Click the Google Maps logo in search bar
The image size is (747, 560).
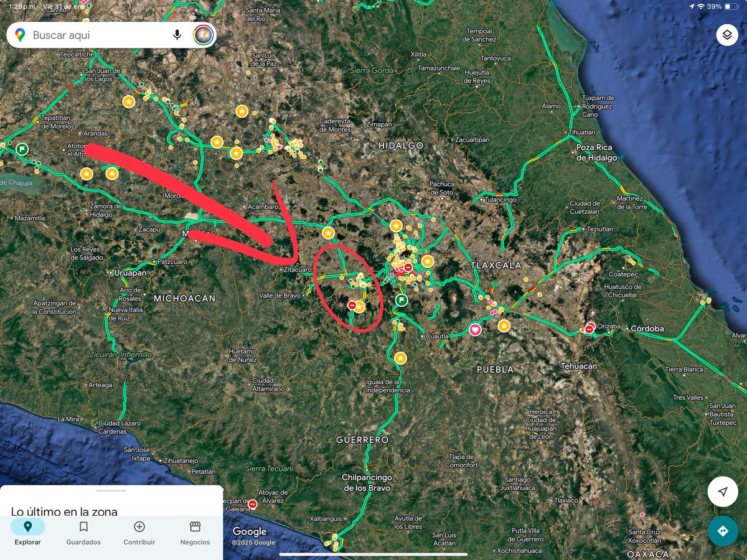coord(20,35)
